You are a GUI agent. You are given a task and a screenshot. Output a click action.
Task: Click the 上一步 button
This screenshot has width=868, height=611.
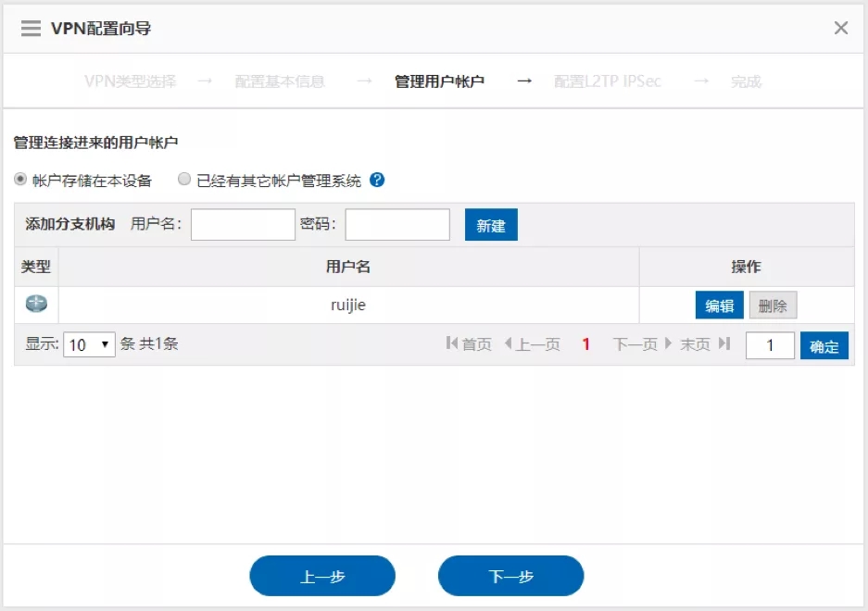[322, 576]
